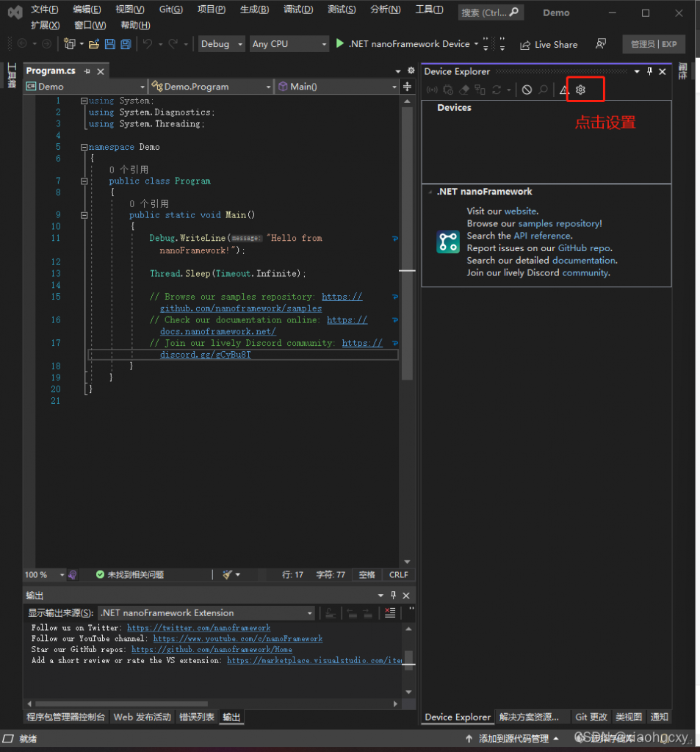This screenshot has width=700, height=752.
Task: Click the reboot device refresh icon
Action: point(497,90)
